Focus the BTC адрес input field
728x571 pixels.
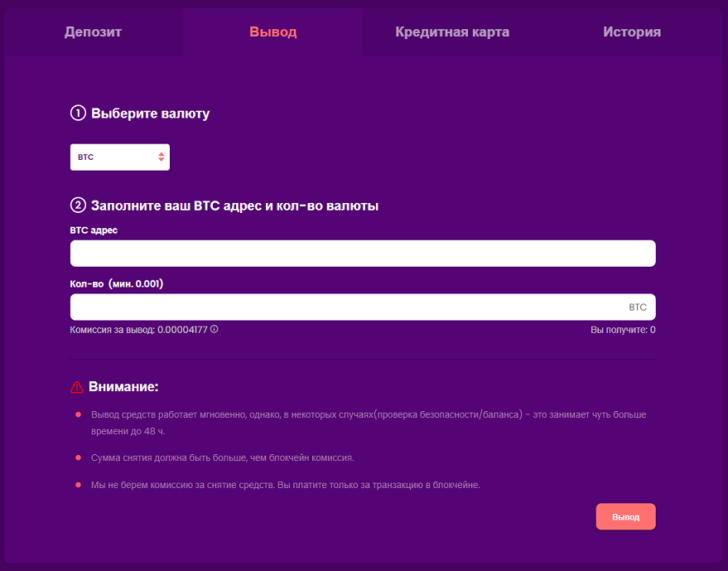coord(363,254)
